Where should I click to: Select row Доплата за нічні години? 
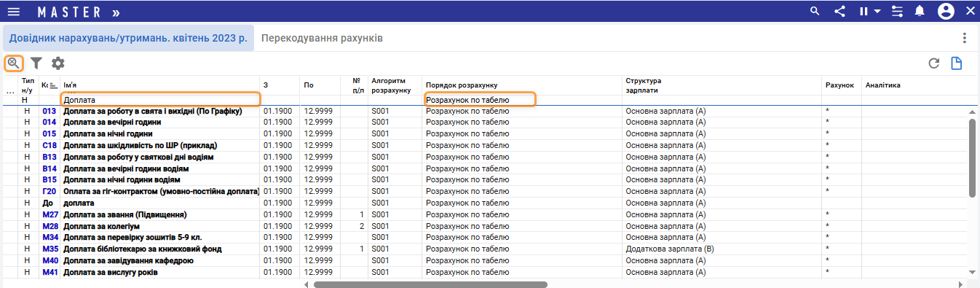tap(485, 134)
